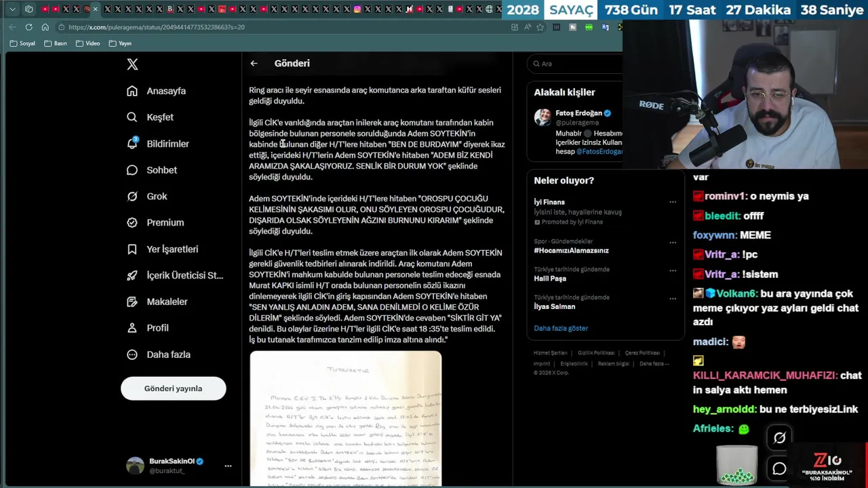The width and height of the screenshot is (868, 488).
Task: Reload the page with refresh button
Action: pos(28,27)
